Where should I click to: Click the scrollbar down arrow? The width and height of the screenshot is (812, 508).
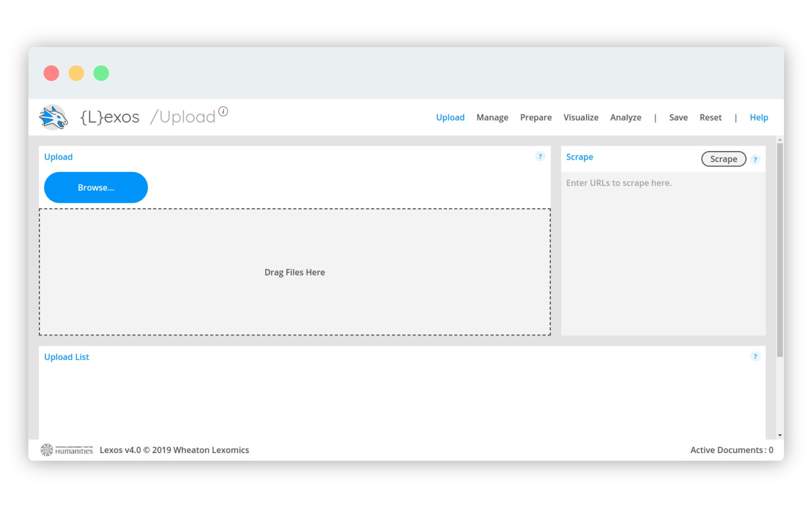point(780,435)
